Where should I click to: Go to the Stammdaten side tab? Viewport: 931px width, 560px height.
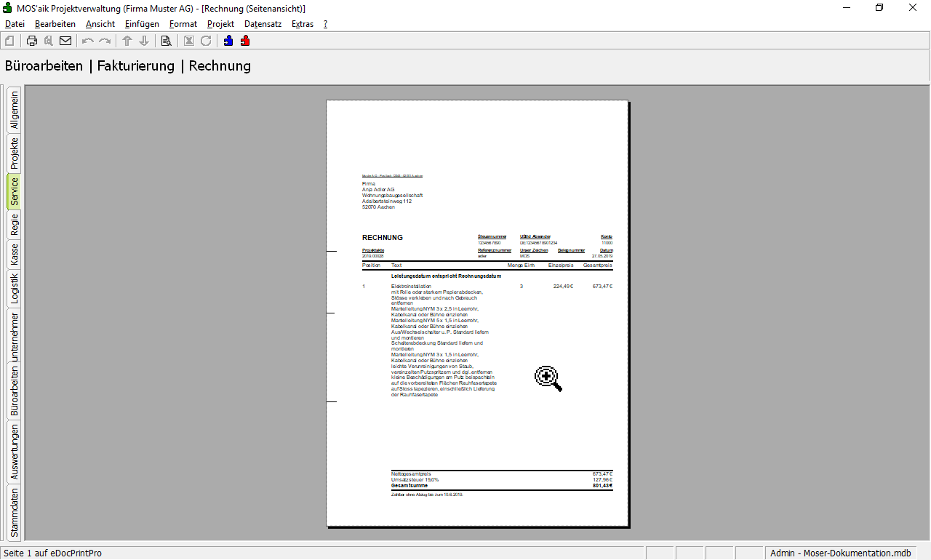pyautogui.click(x=14, y=513)
